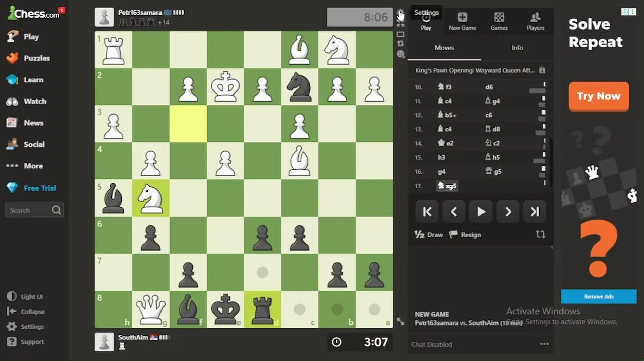This screenshot has height=361, width=644.
Task: Click the 3:07 clock for SouthAim
Action: click(360, 342)
